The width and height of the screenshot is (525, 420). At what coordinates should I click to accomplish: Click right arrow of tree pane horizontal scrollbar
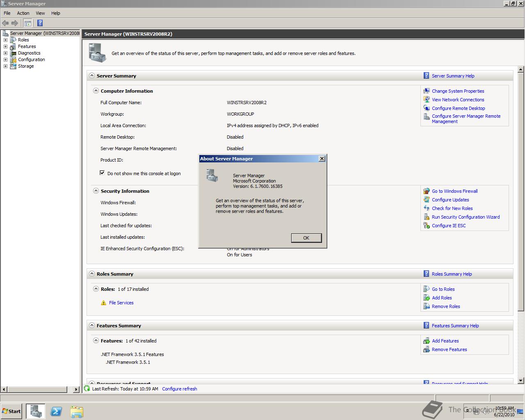76,389
